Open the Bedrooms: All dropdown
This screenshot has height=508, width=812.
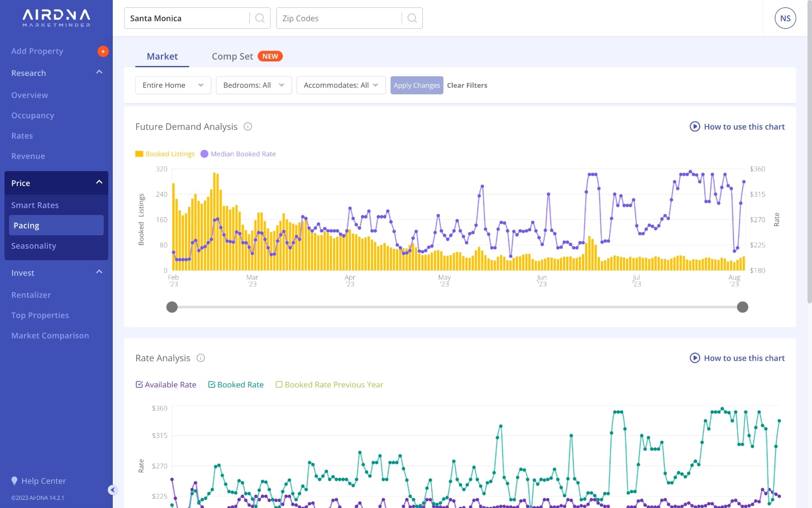point(254,85)
